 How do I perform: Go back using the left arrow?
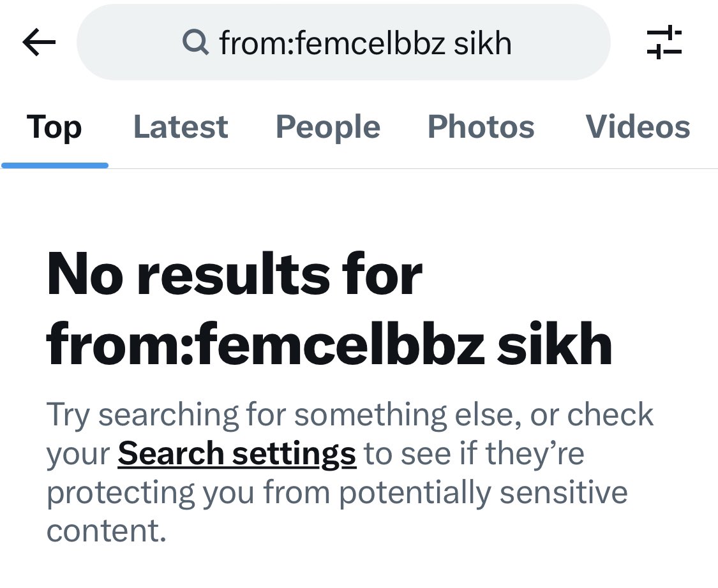coord(39,43)
